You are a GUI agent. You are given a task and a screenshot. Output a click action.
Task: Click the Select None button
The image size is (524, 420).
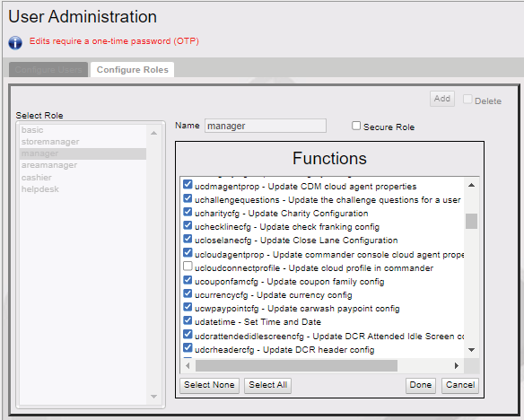coord(210,385)
